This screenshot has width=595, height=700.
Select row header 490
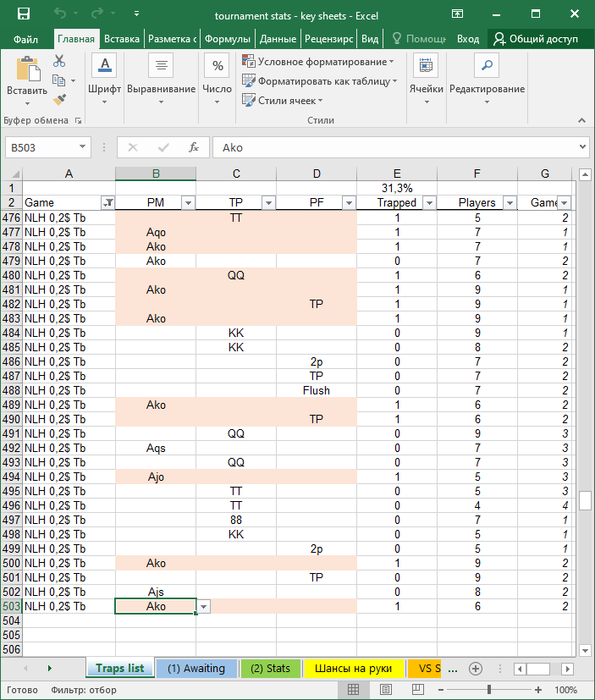12,419
